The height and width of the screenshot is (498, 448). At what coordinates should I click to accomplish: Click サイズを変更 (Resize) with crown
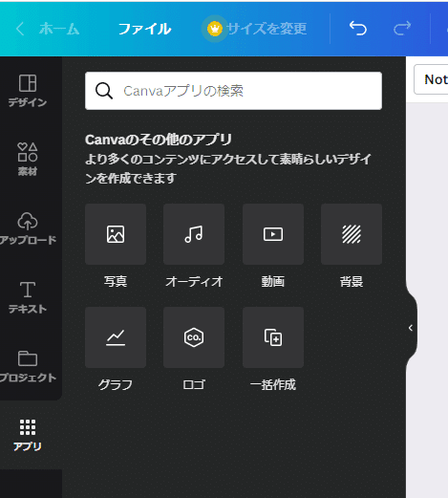coord(255,29)
